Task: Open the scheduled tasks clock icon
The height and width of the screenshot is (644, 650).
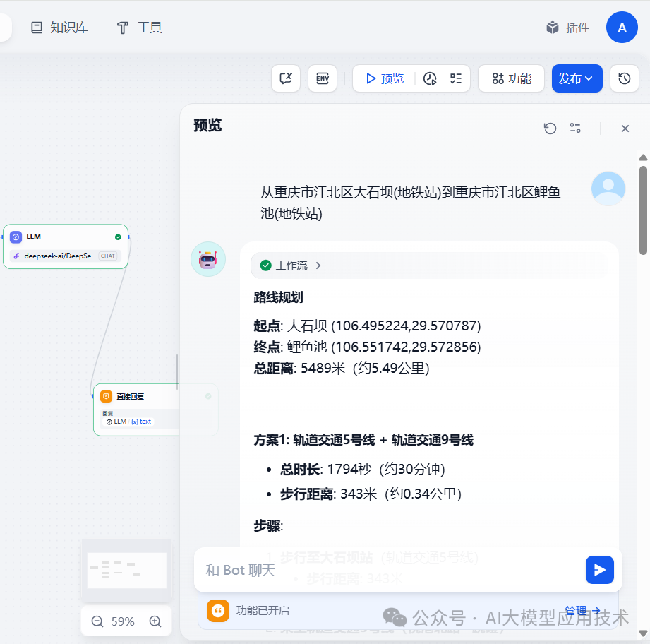Action: pos(429,78)
